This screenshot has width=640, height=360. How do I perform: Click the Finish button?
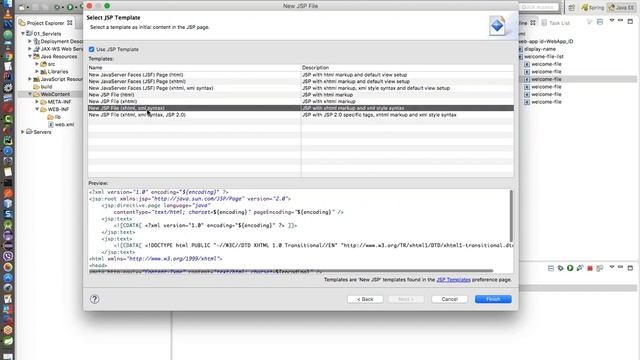point(493,299)
